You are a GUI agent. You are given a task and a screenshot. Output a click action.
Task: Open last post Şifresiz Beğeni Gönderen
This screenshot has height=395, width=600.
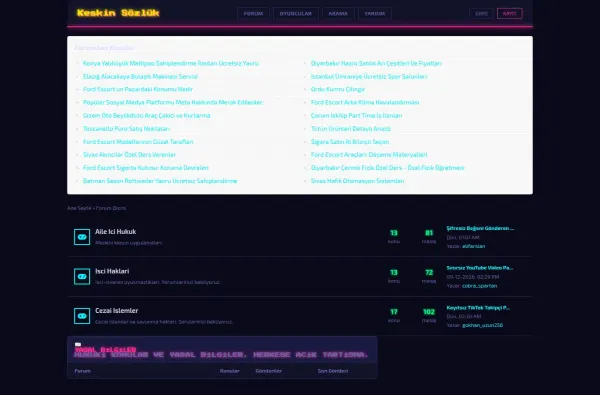point(480,228)
